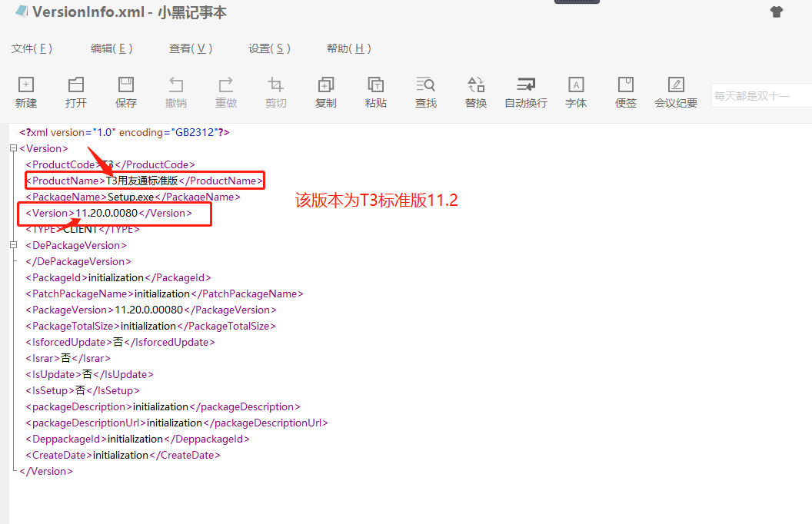Click the skin shirt icon in title bar
812x524 pixels.
click(x=777, y=12)
